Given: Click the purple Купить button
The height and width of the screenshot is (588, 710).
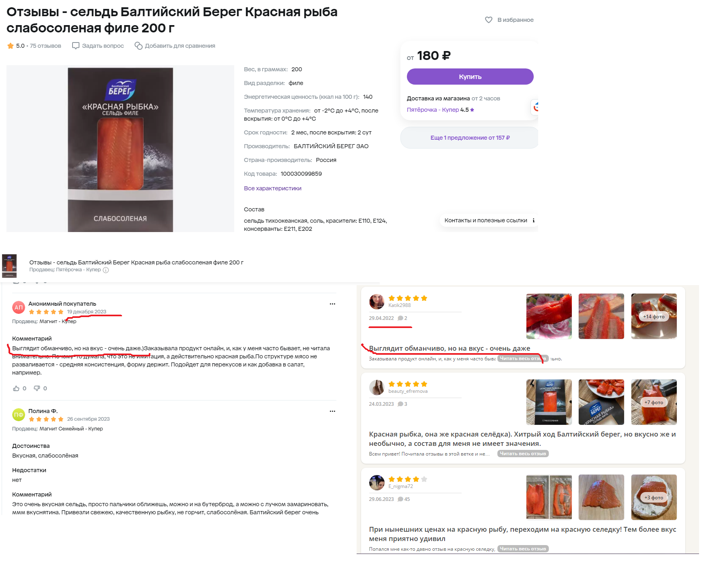Looking at the screenshot, I should click(x=470, y=77).
